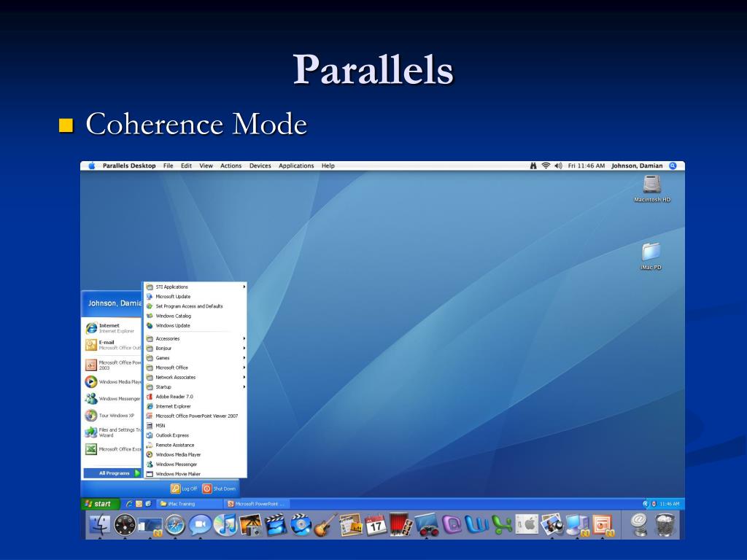Image resolution: width=747 pixels, height=560 pixels.
Task: Expand the Startup submenu
Action: point(196,386)
